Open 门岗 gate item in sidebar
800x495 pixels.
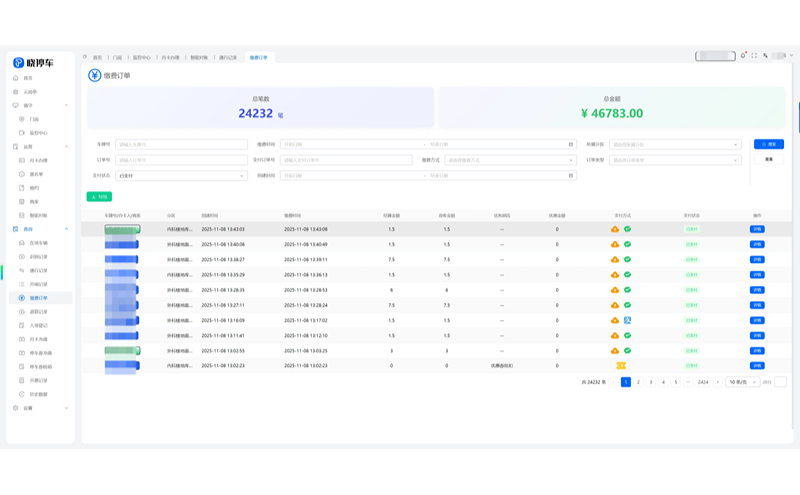(x=34, y=118)
